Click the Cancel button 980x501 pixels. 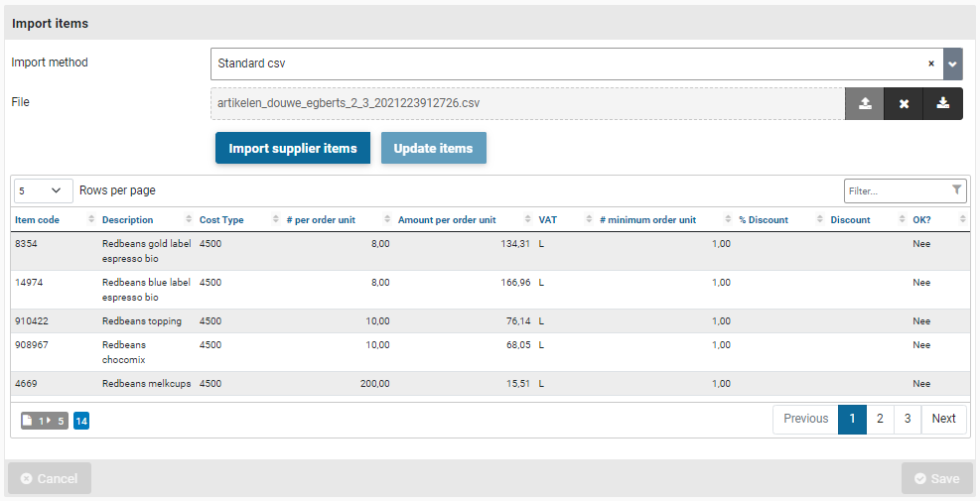click(50, 478)
